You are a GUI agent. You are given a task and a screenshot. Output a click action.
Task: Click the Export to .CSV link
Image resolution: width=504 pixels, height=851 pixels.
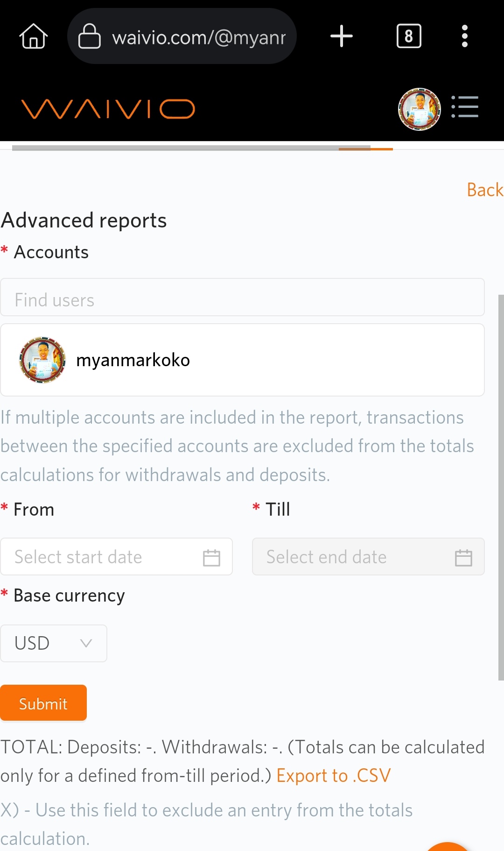tap(333, 776)
